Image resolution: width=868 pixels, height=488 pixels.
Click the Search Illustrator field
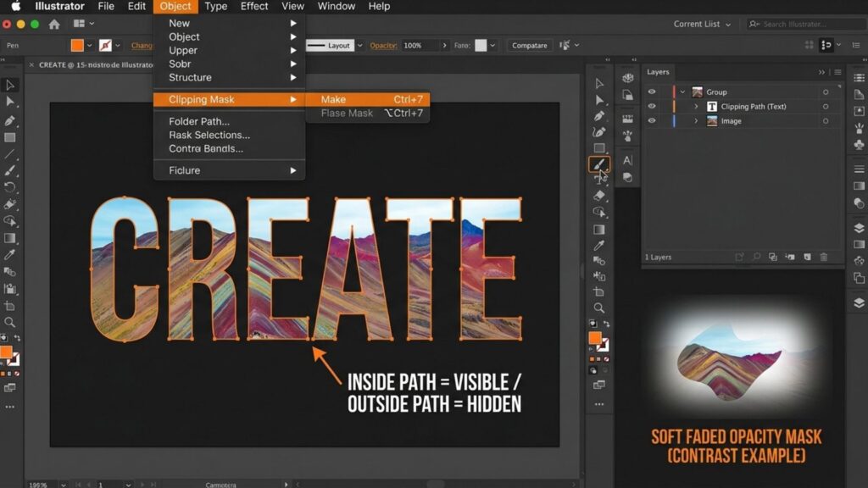click(805, 24)
